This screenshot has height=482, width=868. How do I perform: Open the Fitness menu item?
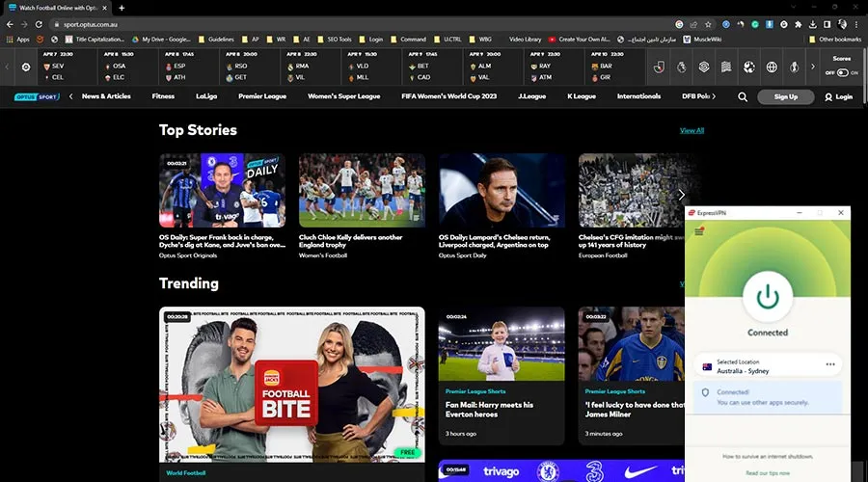(x=163, y=96)
